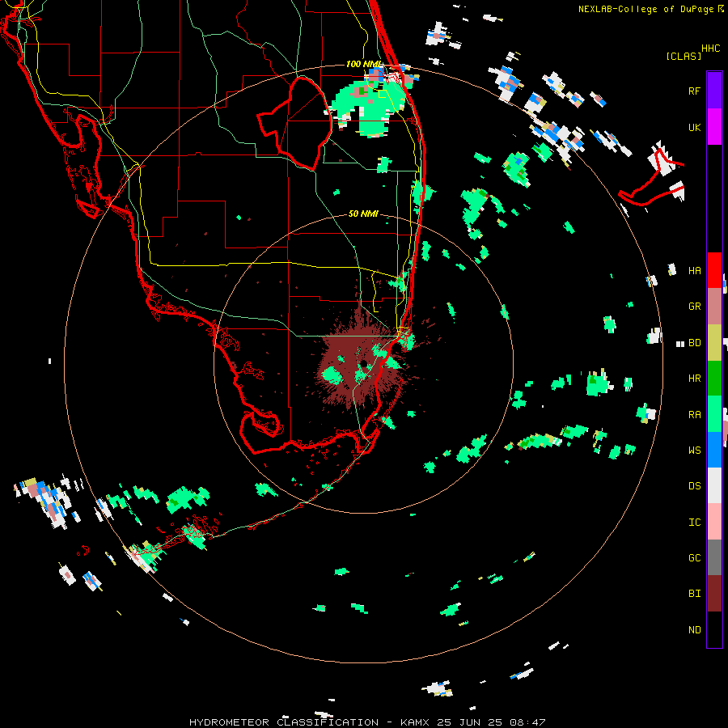Click the BD olive yellow legend swatch
Image resolution: width=728 pixels, height=728 pixels.
tap(714, 343)
